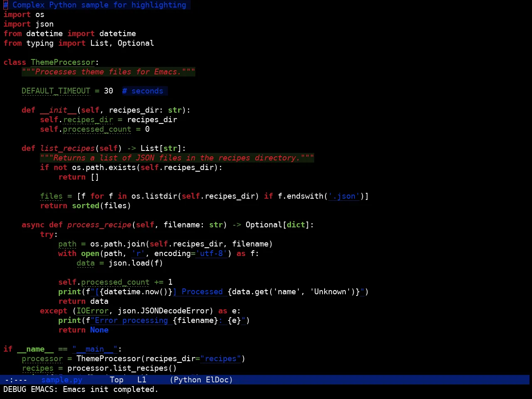Click 'processed_count = 0' assignment line
532x399 pixels.
(106, 129)
